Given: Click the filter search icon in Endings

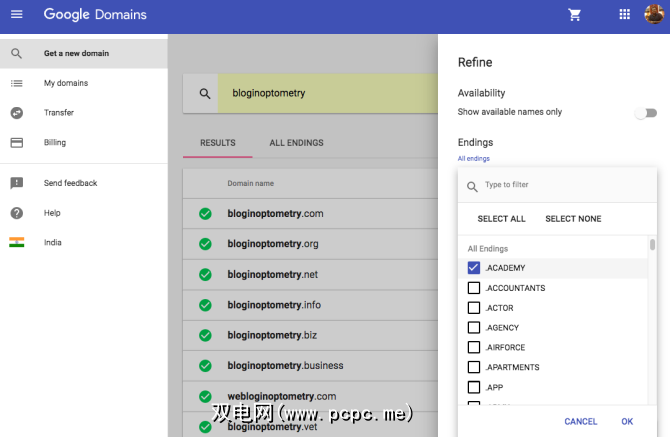Looking at the screenshot, I should 472,187.
